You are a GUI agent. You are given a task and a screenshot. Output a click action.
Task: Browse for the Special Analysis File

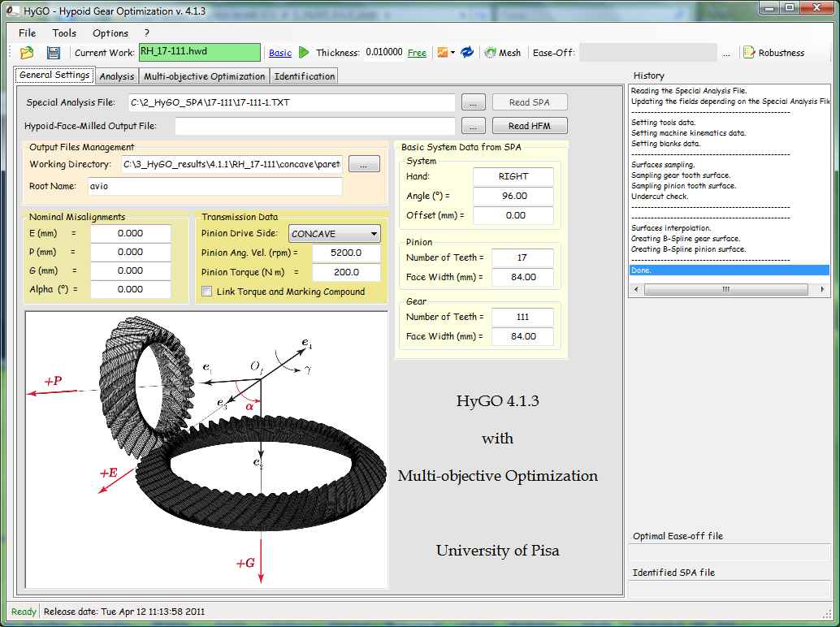click(473, 102)
